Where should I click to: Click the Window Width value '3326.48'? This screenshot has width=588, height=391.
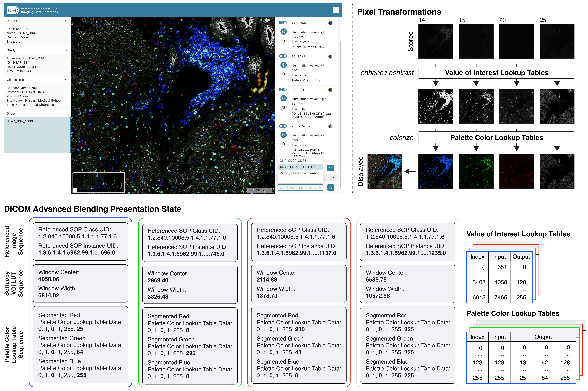[158, 297]
